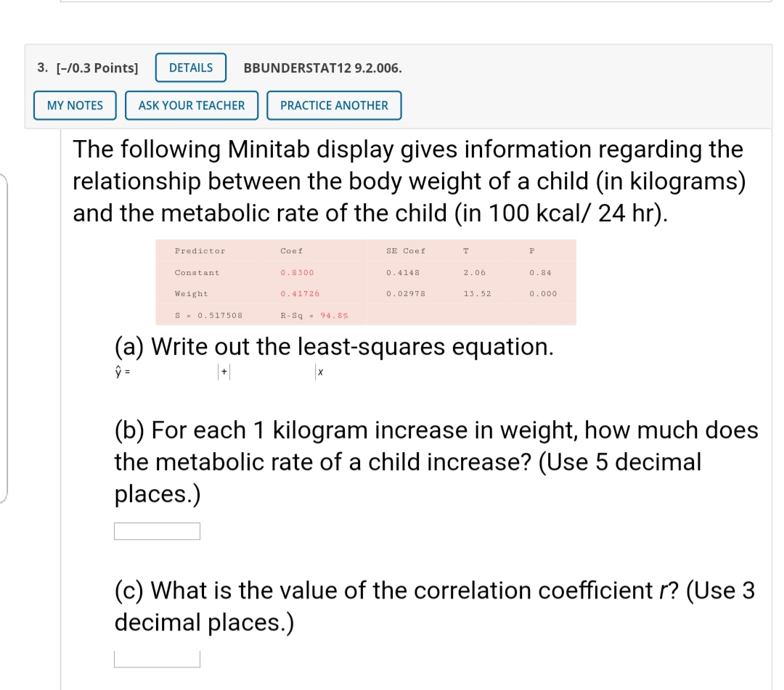
Task: Click the answer box for part (b)
Action: (x=156, y=530)
